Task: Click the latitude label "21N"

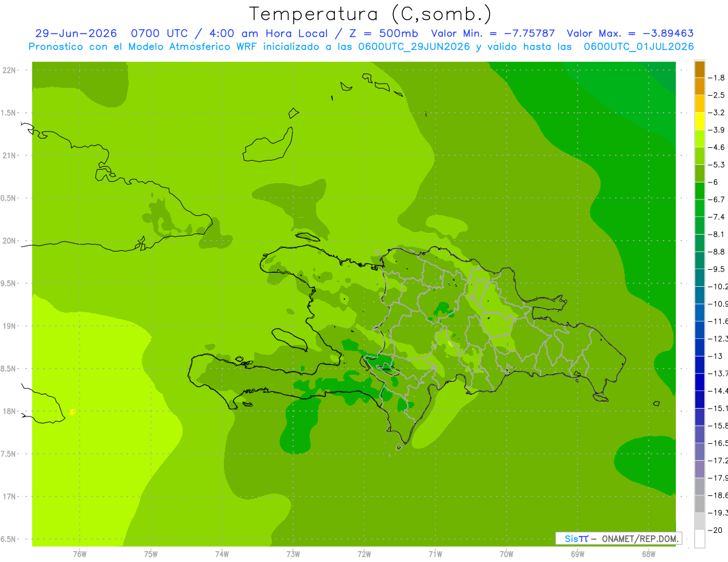Action: pyautogui.click(x=10, y=156)
